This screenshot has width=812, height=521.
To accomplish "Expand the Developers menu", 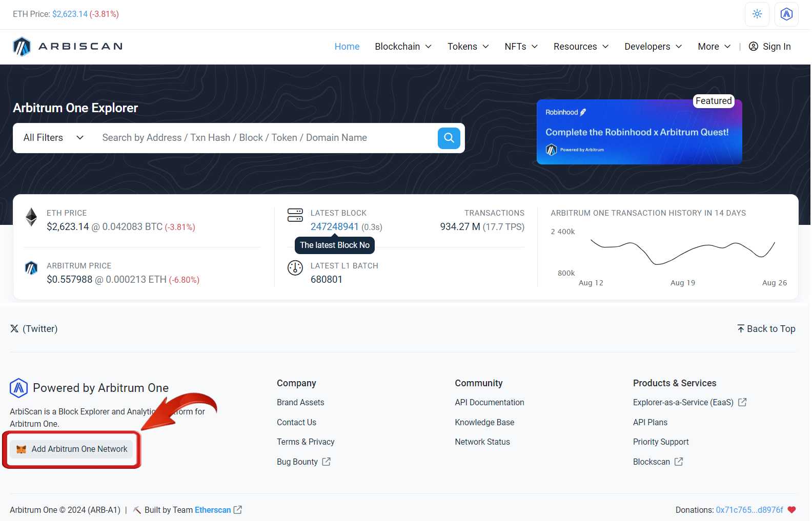I will point(653,47).
